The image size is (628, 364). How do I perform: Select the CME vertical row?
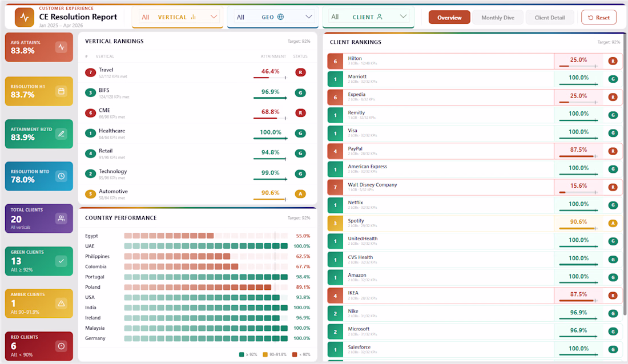198,113
